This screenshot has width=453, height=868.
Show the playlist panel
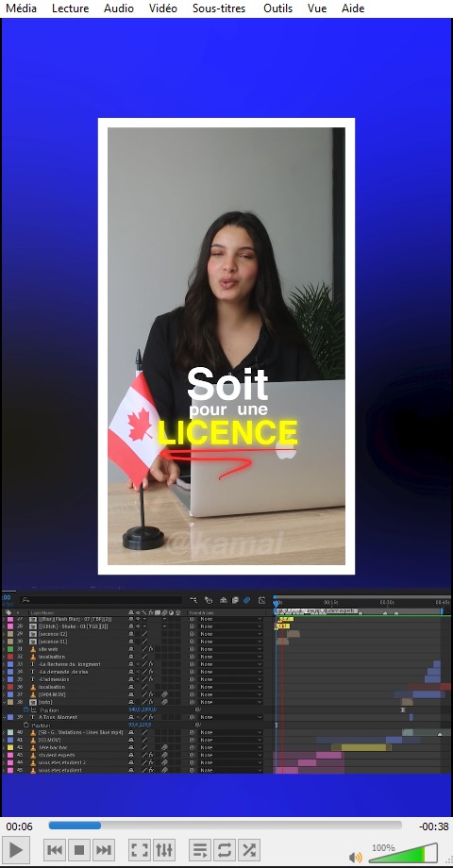coord(200,850)
